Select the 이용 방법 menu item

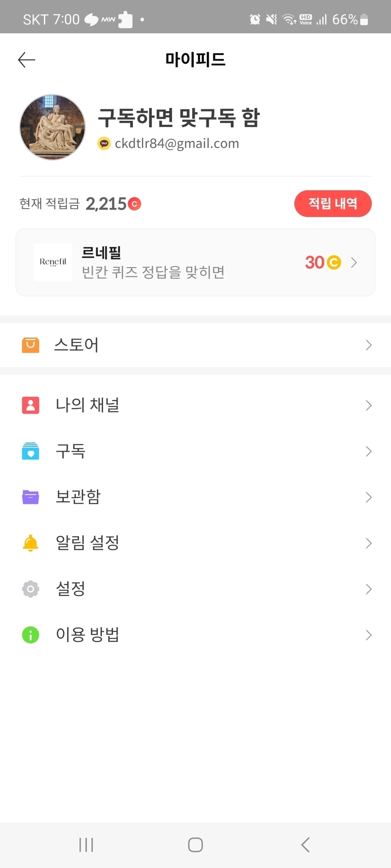(88, 635)
